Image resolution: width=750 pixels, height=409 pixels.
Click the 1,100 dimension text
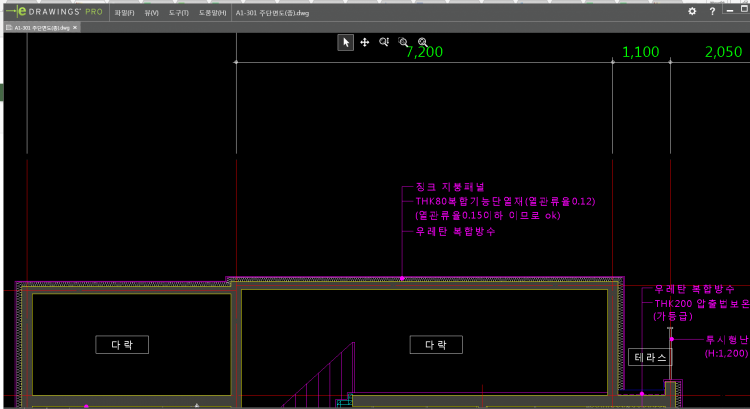[641, 52]
